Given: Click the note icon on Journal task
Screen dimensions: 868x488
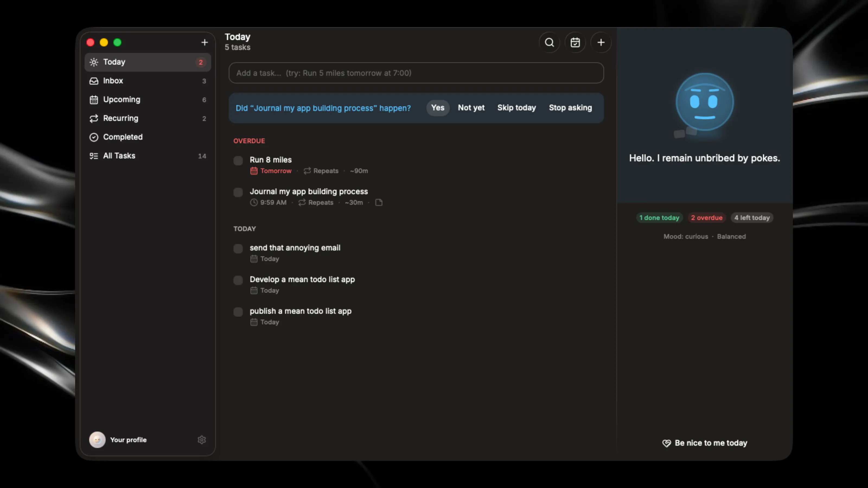Looking at the screenshot, I should (x=379, y=203).
